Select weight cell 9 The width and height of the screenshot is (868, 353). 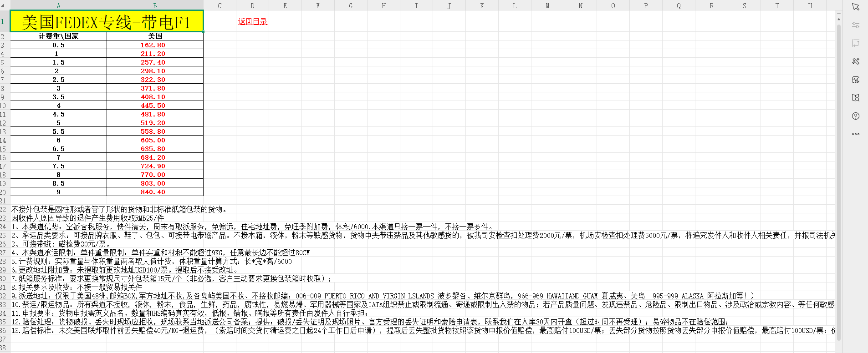click(x=58, y=192)
